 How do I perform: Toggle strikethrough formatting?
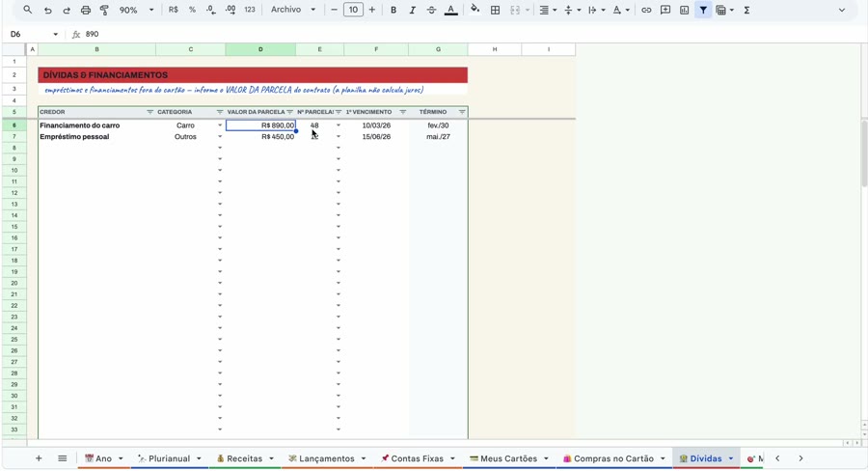[x=431, y=10]
